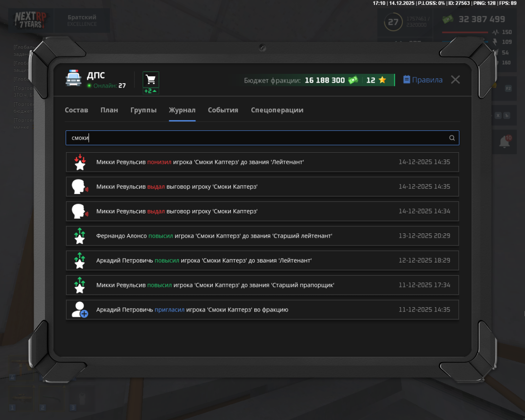
Task: Open the Спецоперации tab
Action: (277, 110)
